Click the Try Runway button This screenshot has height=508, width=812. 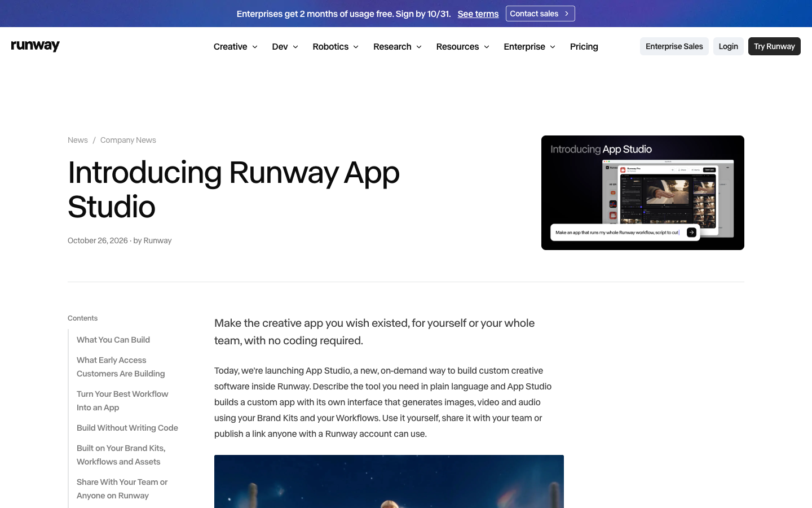point(774,46)
